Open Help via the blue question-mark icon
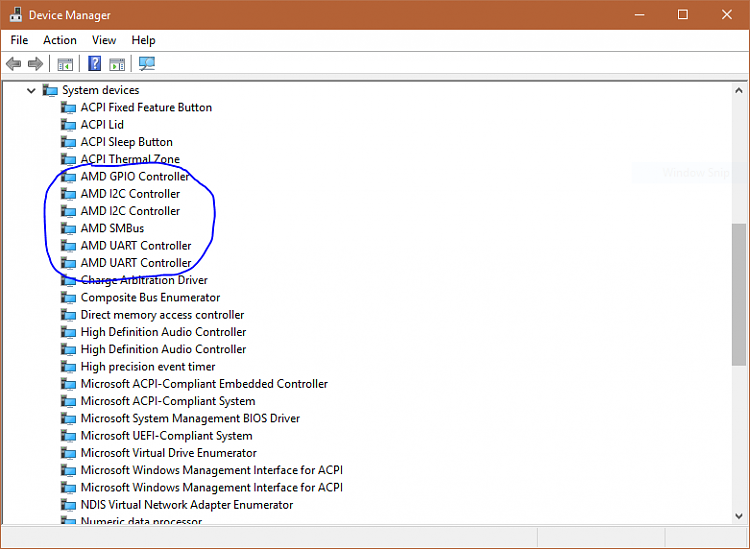Image resolution: width=750 pixels, height=549 pixels. tap(95, 63)
